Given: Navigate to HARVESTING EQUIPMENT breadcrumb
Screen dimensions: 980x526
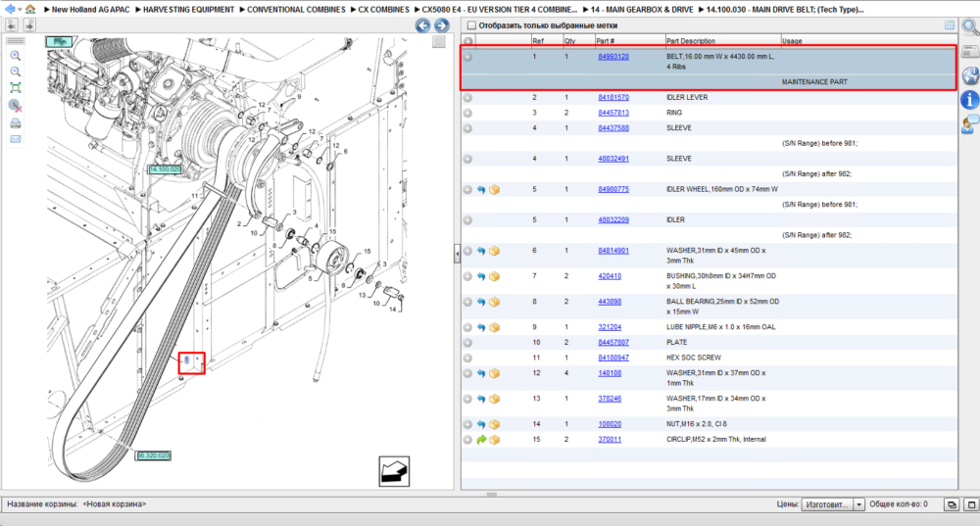Looking at the screenshot, I should point(189,10).
